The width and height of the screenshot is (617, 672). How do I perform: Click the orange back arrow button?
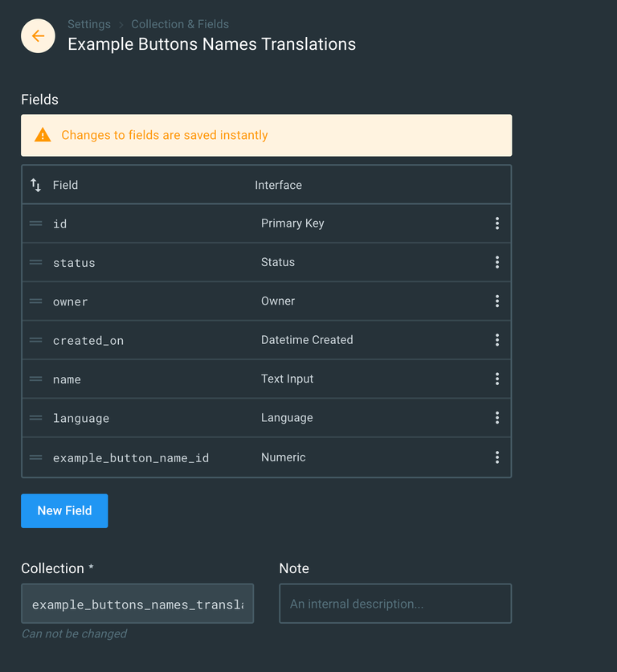tap(38, 36)
